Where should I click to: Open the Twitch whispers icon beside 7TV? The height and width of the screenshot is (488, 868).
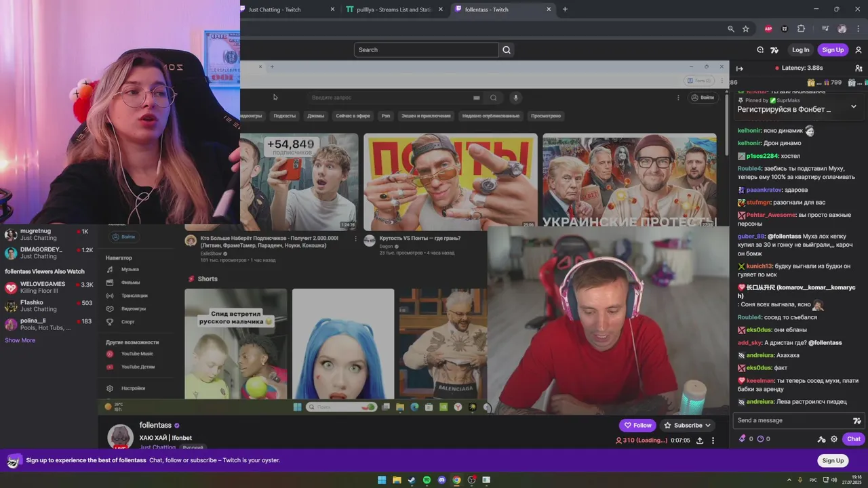click(x=760, y=50)
